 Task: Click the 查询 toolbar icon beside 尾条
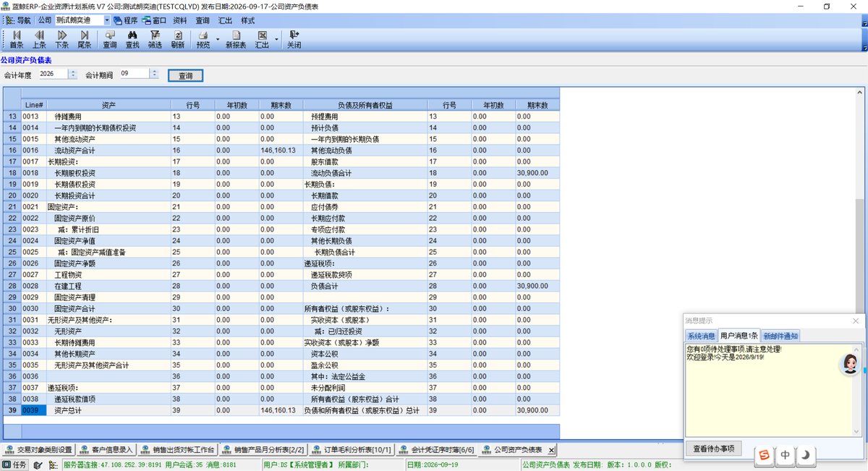click(x=109, y=40)
